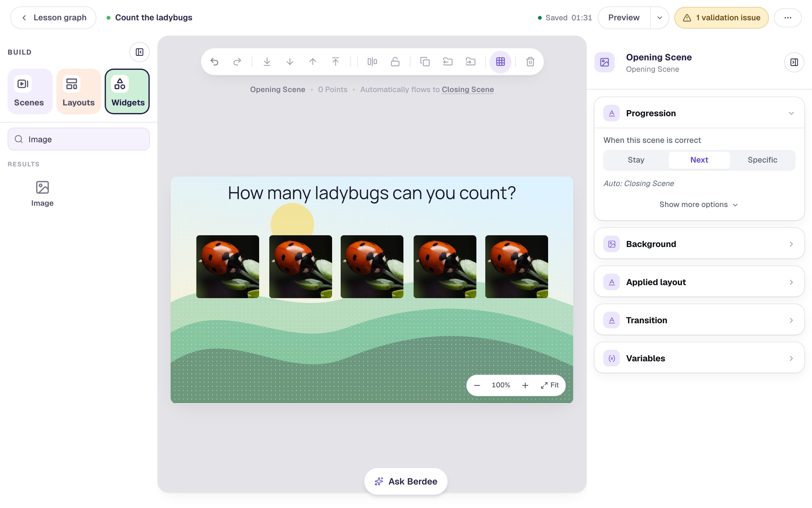Click the zoom in plus button
This screenshot has width=812, height=508.
[x=525, y=385]
